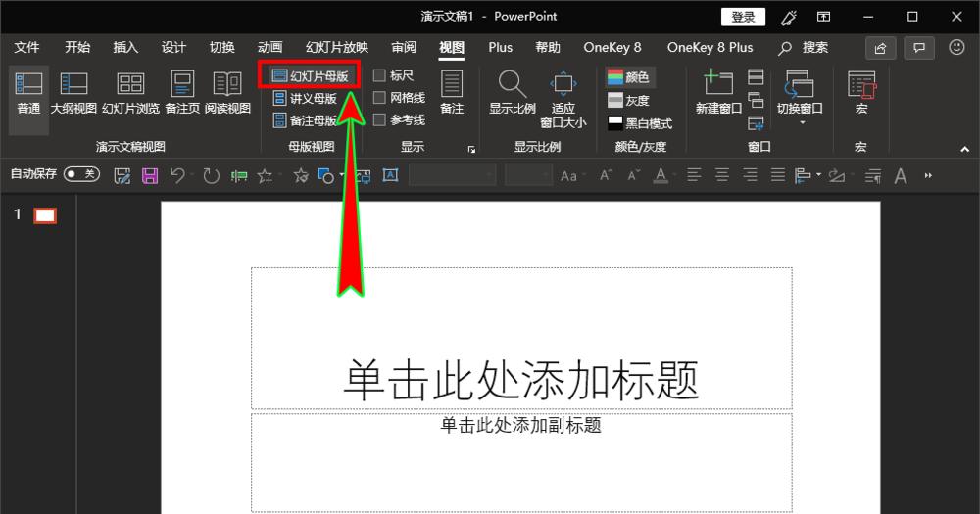This screenshot has height=514, width=980.
Task: Open the 显示 group dialog launcher
Action: [x=472, y=149]
